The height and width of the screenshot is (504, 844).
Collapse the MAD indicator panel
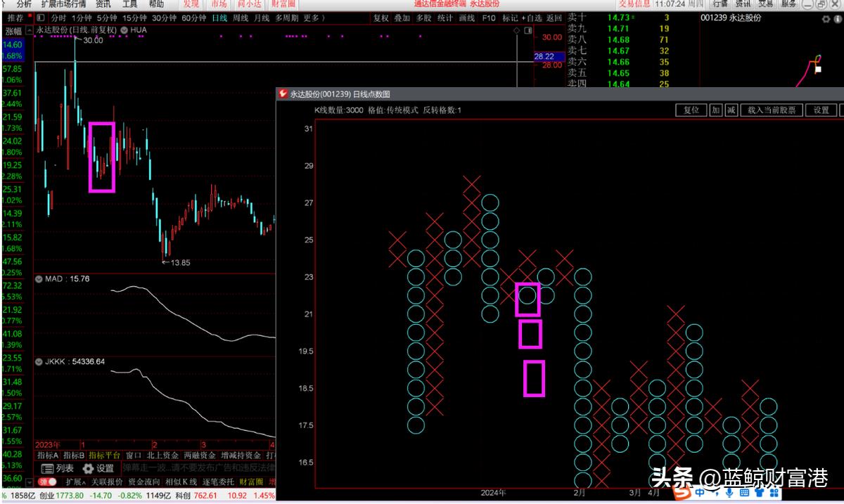pos(39,279)
